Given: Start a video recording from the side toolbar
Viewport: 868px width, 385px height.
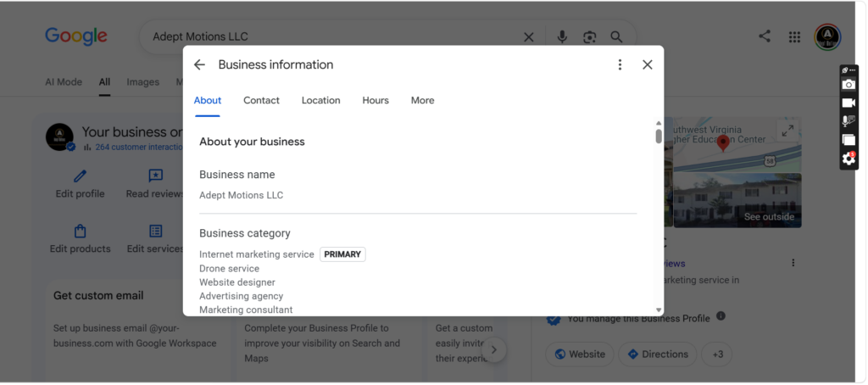Looking at the screenshot, I should 849,103.
